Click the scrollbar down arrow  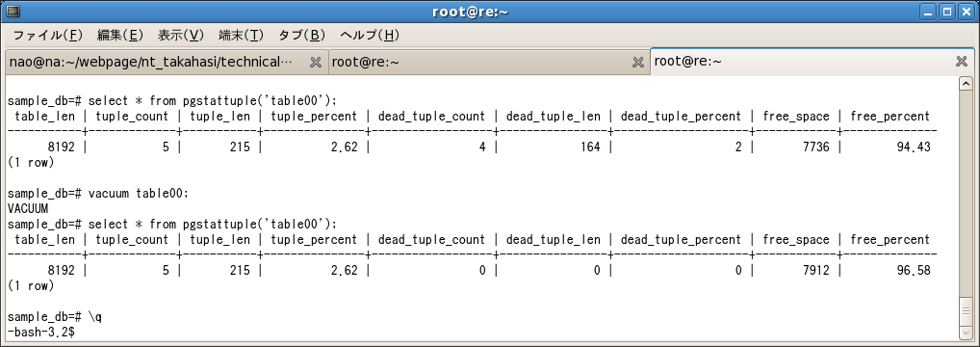click(966, 334)
